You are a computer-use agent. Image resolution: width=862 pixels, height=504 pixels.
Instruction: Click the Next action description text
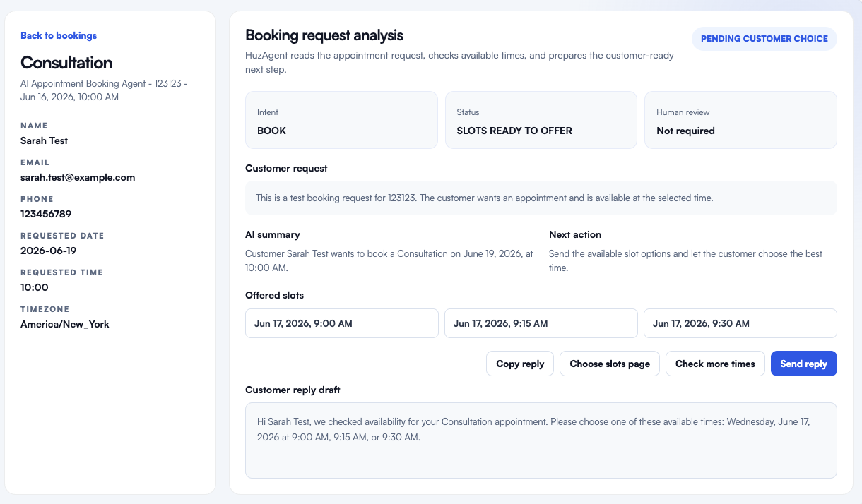[x=686, y=260]
